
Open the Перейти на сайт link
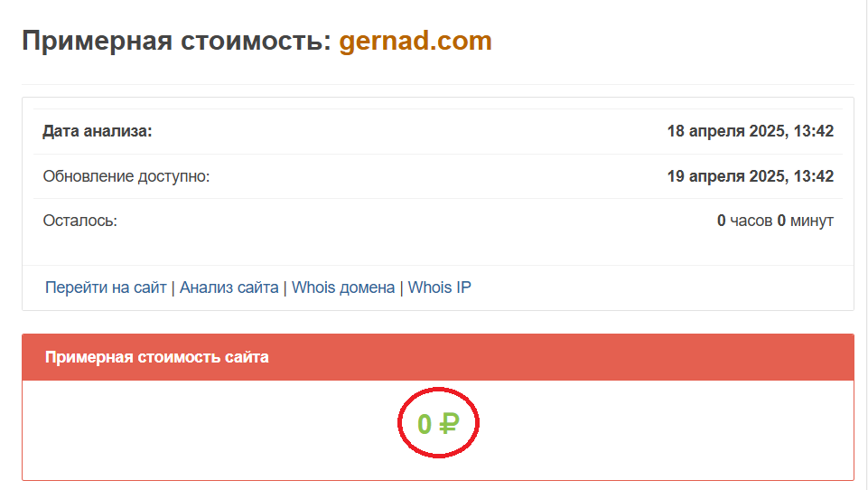106,287
